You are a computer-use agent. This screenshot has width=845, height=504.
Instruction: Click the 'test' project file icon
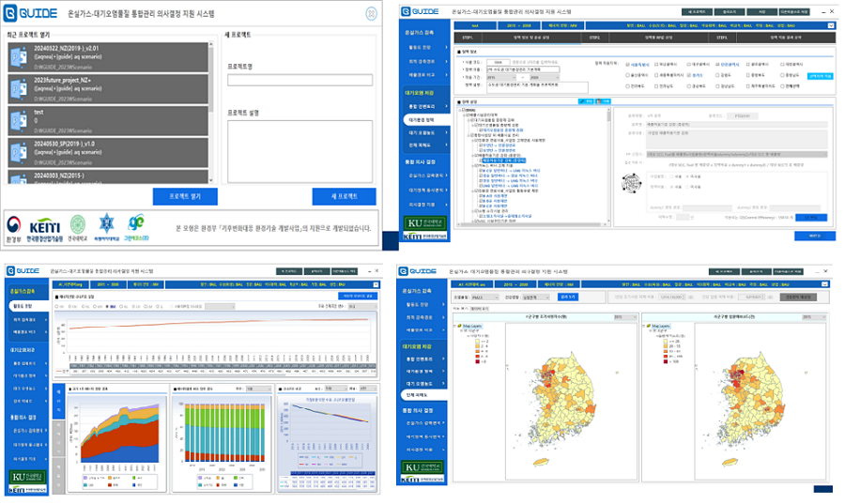(19, 120)
